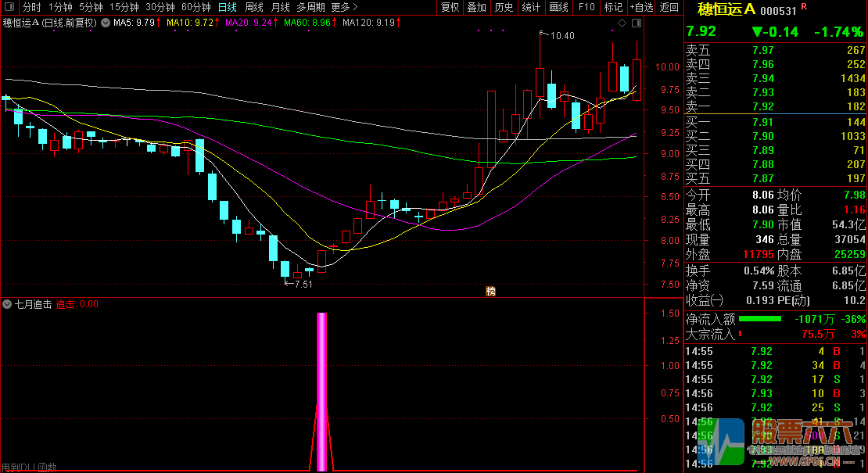The height and width of the screenshot is (473, 868).
Task: Click the panel layout icon left of 分时
Action: pyautogui.click(x=9, y=7)
